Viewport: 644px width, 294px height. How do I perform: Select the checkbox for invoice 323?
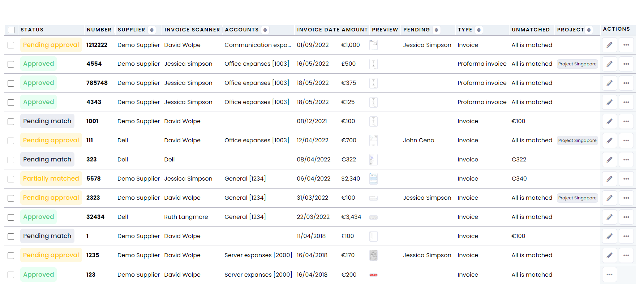pyautogui.click(x=11, y=160)
